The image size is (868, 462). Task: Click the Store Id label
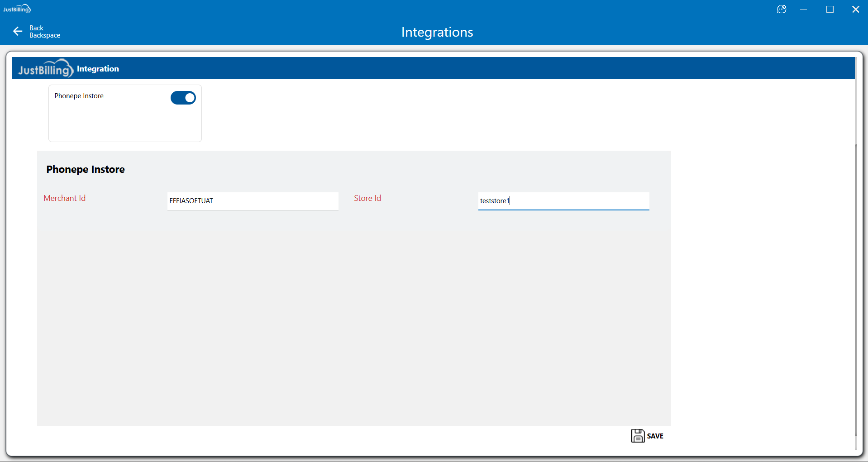coord(367,198)
